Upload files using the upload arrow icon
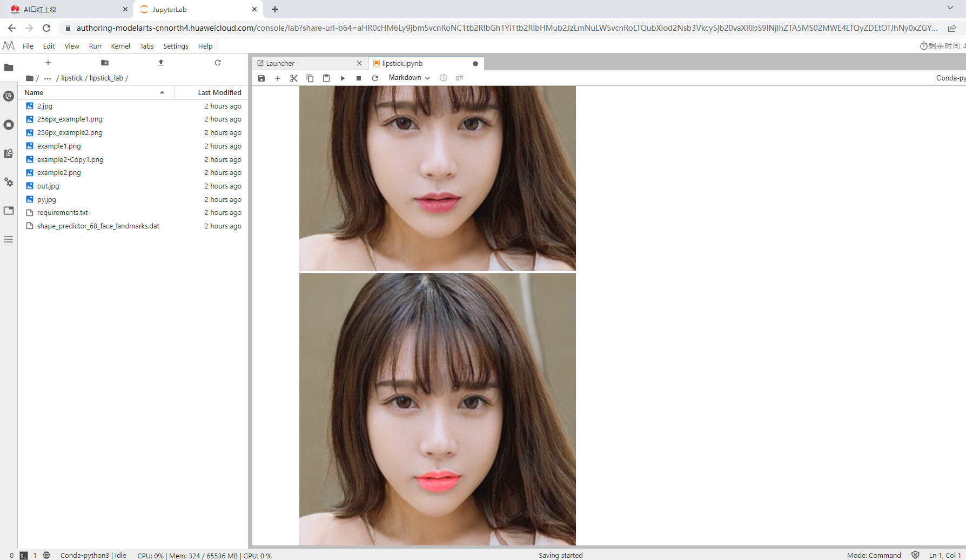 click(x=161, y=63)
